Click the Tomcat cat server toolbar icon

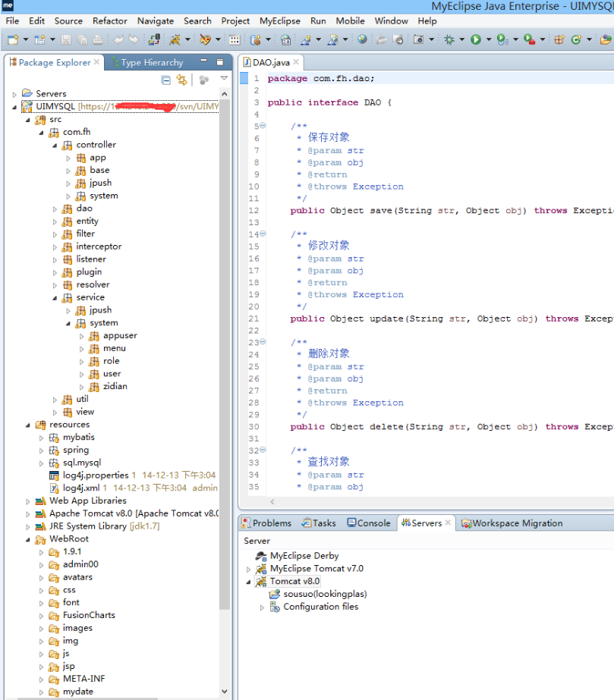[175, 39]
